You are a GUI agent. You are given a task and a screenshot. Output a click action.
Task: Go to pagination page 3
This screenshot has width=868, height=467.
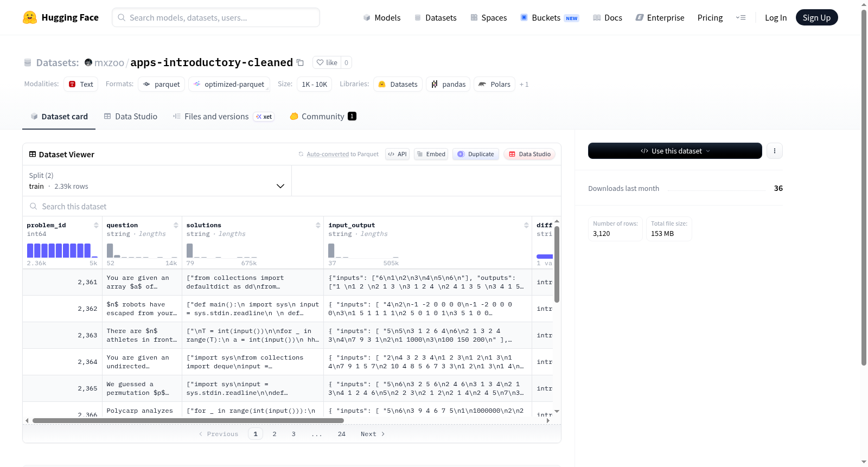tap(293, 434)
